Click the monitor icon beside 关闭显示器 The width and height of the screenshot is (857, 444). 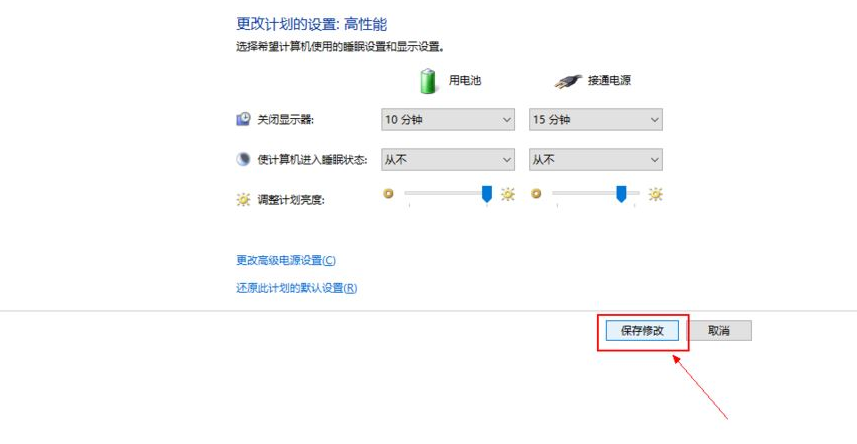tap(243, 119)
